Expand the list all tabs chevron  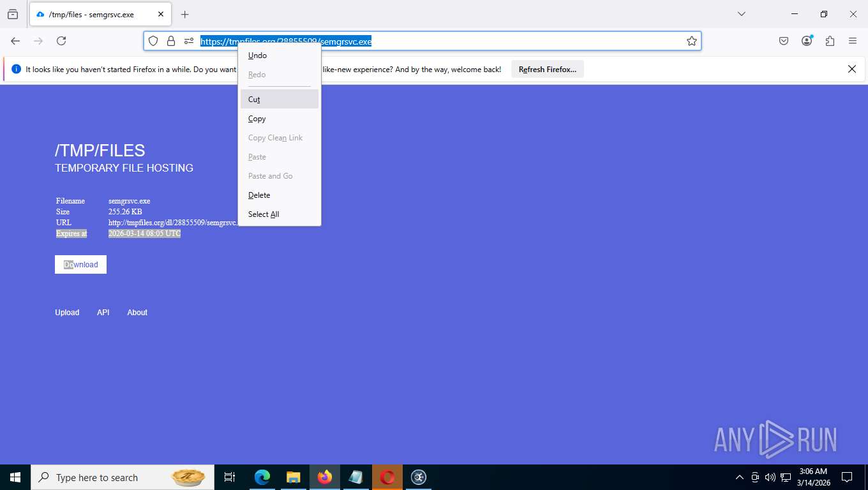point(742,14)
